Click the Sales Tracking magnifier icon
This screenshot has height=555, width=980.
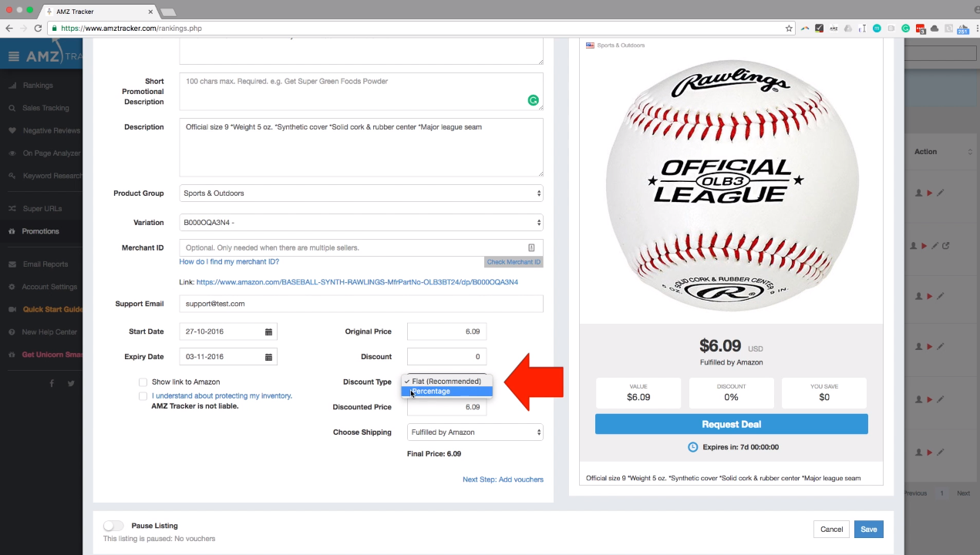[x=12, y=108]
